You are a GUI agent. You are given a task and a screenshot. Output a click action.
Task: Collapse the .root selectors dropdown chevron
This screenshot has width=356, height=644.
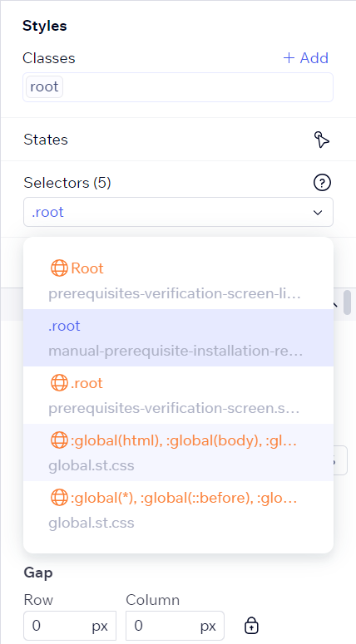coord(318,213)
